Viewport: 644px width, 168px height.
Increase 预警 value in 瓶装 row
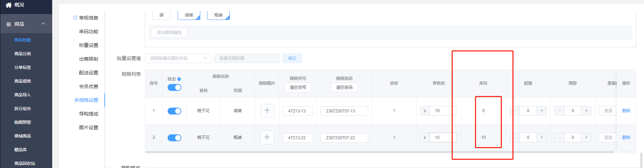tap(586, 137)
